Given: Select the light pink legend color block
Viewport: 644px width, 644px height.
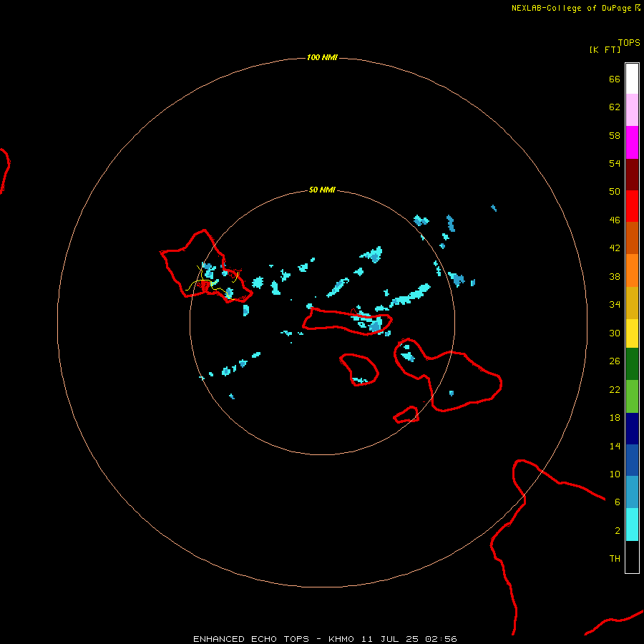Looking at the screenshot, I should [632, 109].
